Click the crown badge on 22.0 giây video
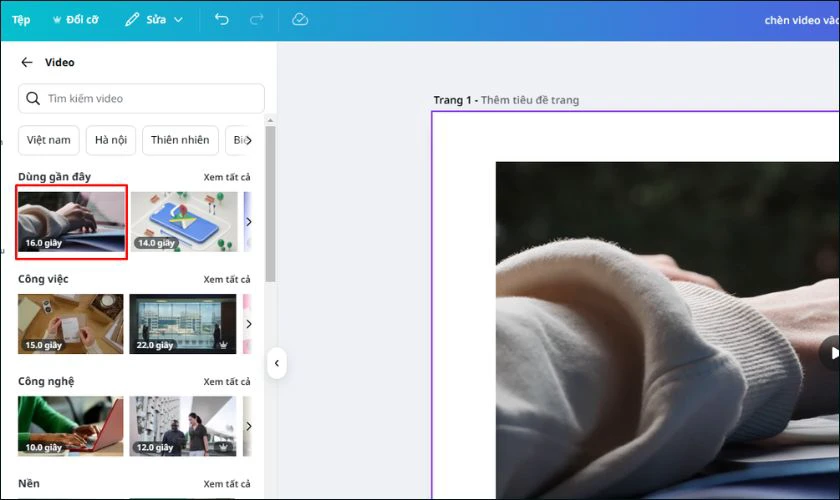840x500 pixels. (x=223, y=345)
